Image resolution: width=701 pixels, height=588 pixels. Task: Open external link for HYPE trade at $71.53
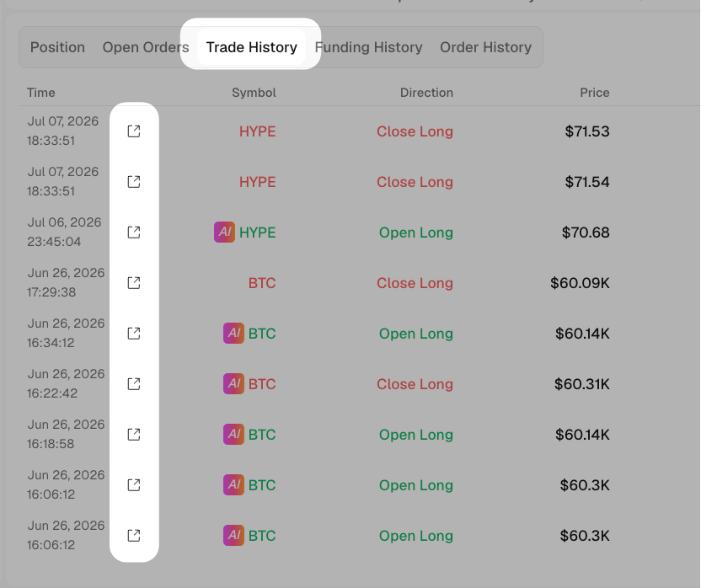click(x=134, y=131)
